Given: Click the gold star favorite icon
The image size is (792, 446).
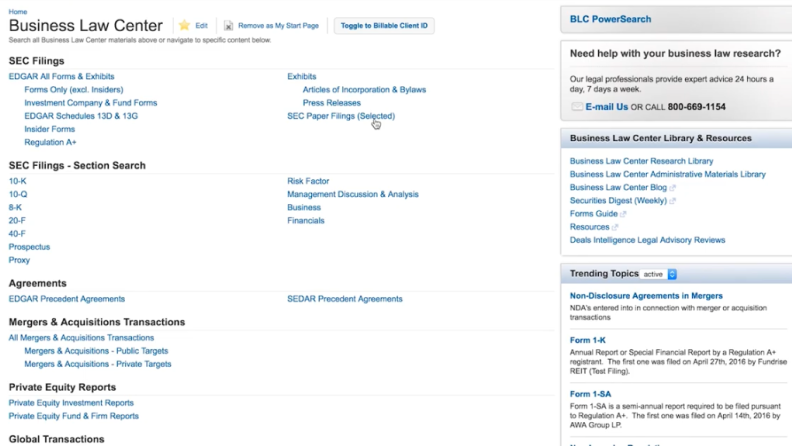Looking at the screenshot, I should pyautogui.click(x=184, y=25).
